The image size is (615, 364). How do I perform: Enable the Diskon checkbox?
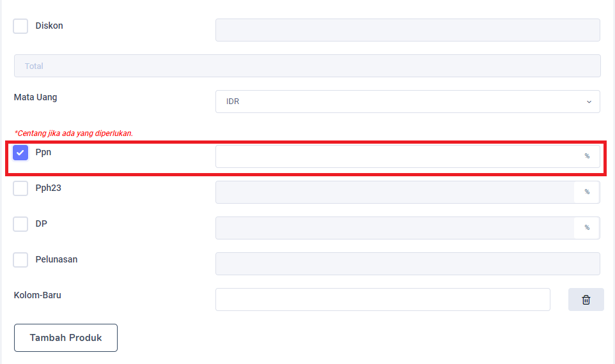click(20, 26)
